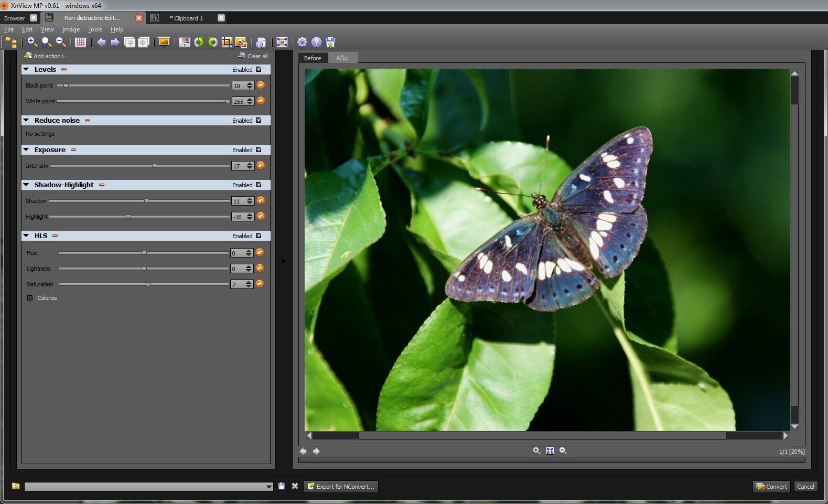Reset the Saturation value
Viewport: 828px width, 504px height.
pos(260,284)
